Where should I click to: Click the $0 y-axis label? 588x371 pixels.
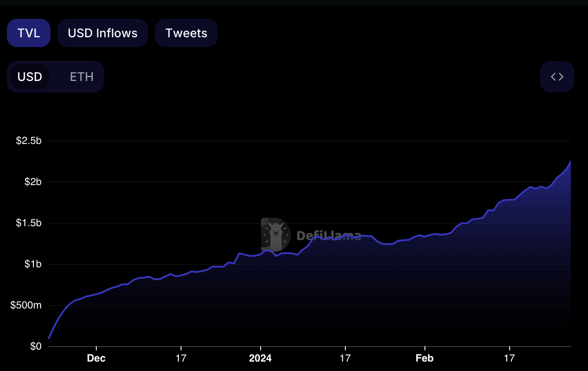(x=36, y=346)
